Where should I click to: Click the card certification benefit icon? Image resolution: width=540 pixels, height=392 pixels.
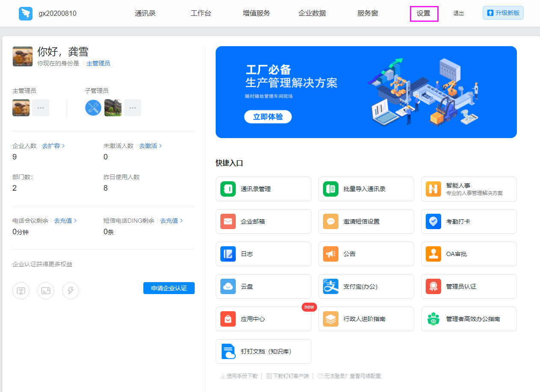[x=46, y=291]
